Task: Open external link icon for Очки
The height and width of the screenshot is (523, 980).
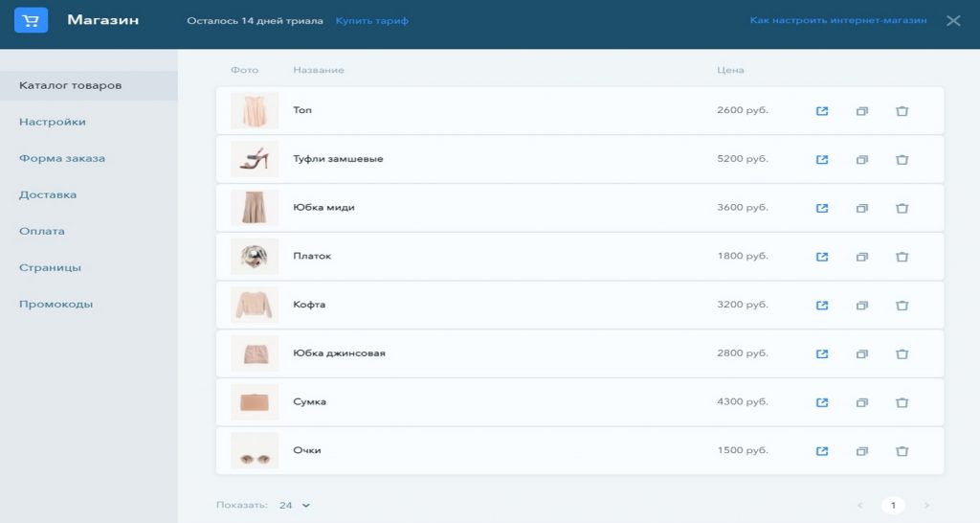Action: pyautogui.click(x=821, y=451)
